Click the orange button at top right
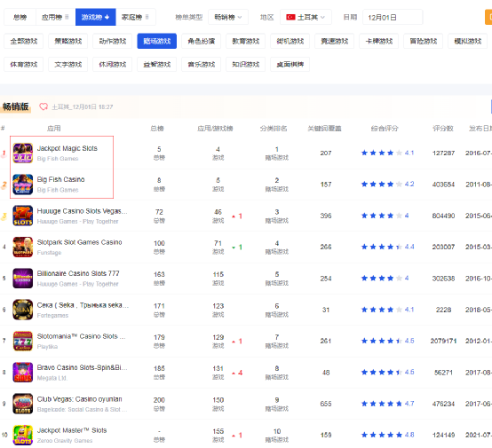 click(488, 17)
